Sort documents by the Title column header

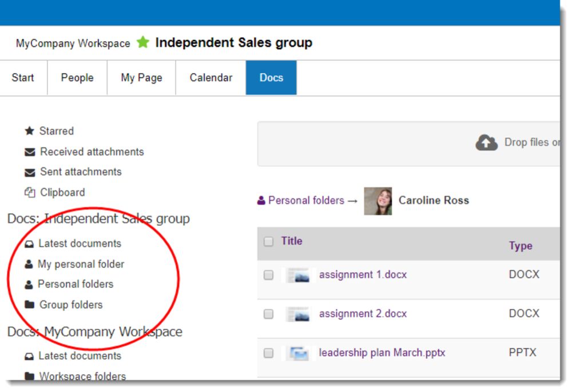(x=292, y=241)
